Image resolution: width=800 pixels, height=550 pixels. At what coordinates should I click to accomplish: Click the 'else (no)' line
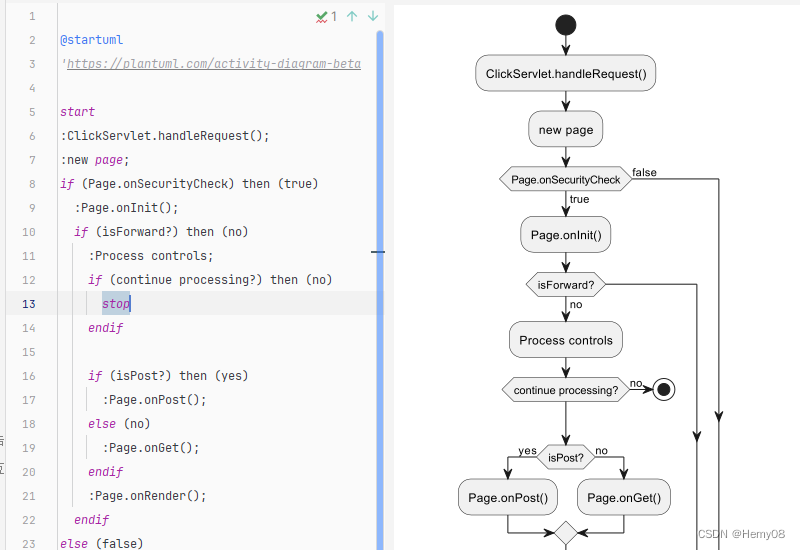tap(119, 423)
